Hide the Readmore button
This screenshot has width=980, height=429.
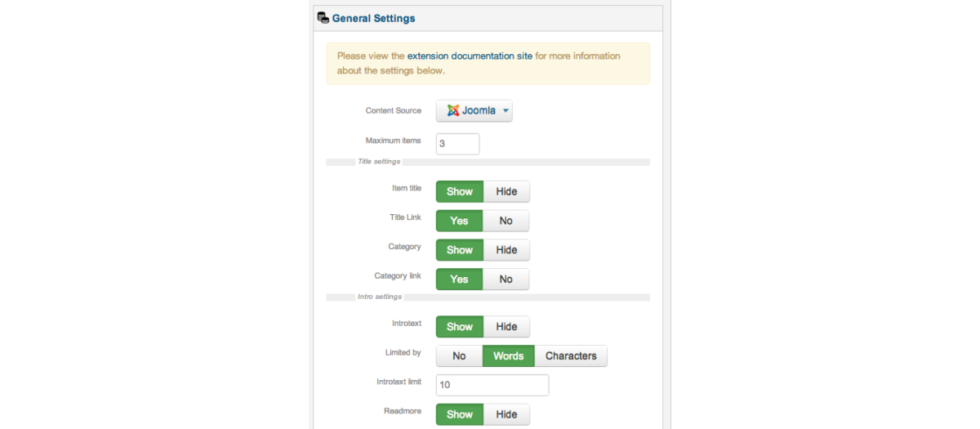click(506, 414)
